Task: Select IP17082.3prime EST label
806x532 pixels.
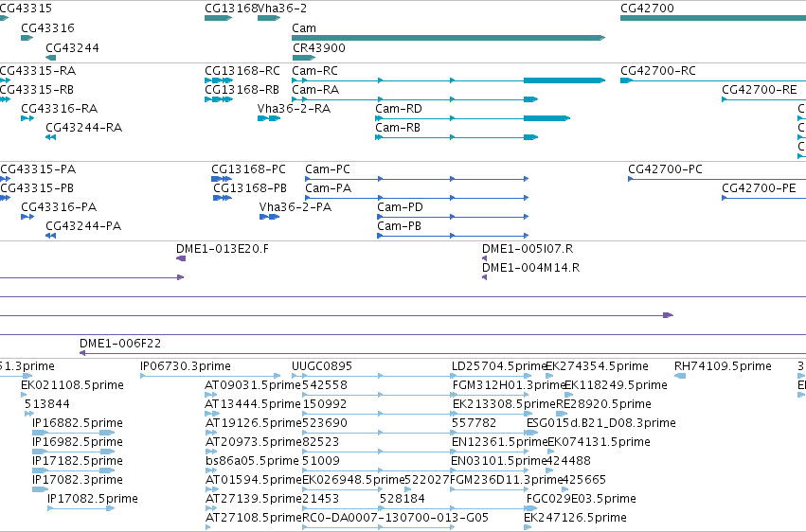Action: [x=77, y=480]
